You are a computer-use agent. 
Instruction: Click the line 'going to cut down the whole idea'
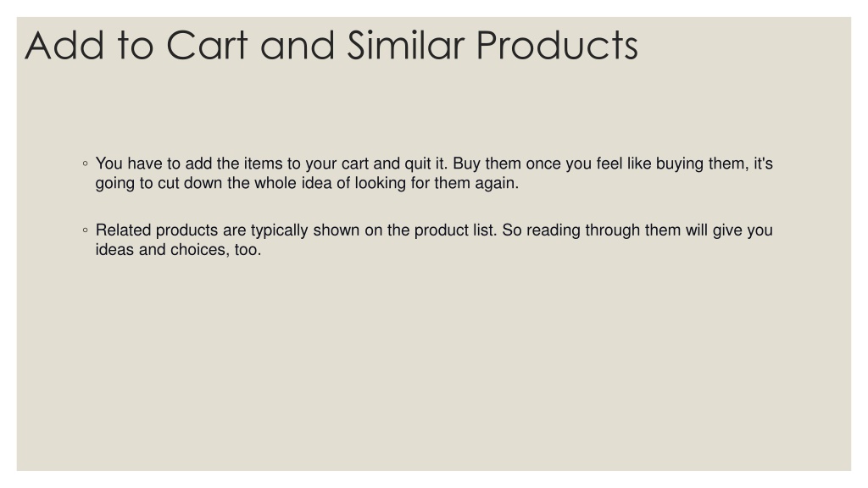click(x=307, y=183)
